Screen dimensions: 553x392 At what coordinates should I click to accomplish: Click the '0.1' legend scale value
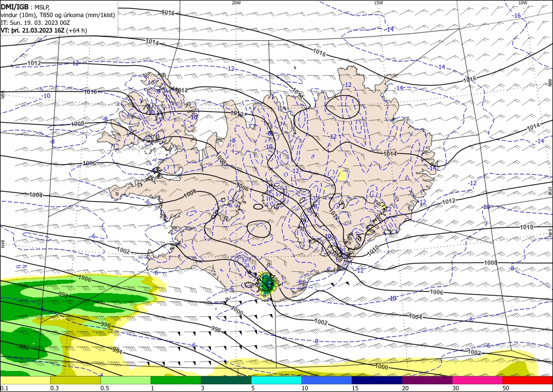4,388
